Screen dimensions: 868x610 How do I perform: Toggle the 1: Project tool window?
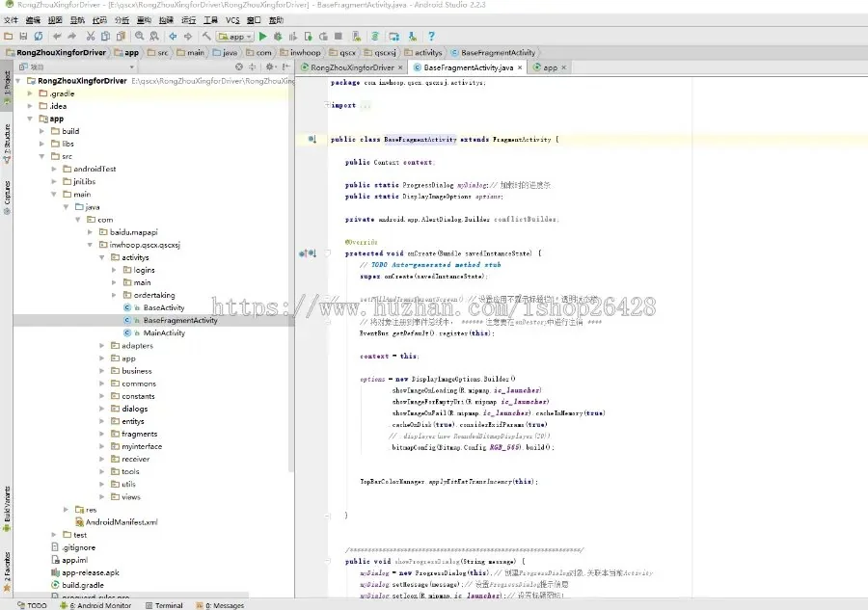click(x=7, y=81)
